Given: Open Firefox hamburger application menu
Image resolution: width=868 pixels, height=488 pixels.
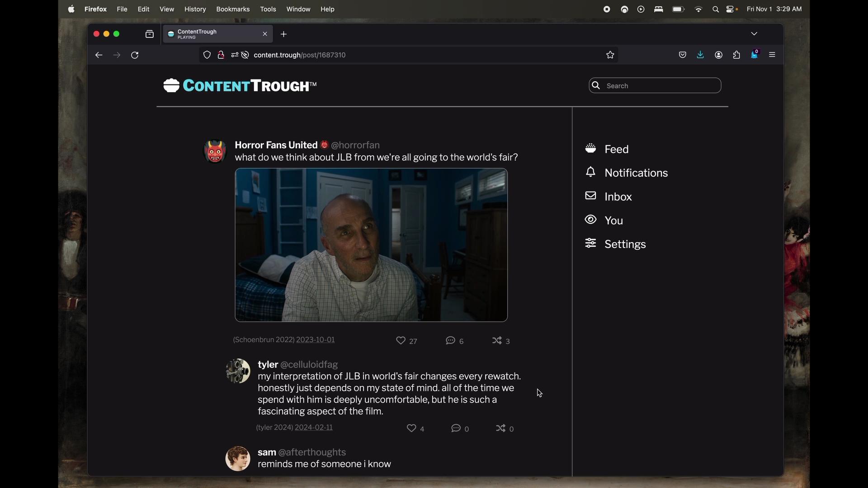Looking at the screenshot, I should tap(772, 55).
